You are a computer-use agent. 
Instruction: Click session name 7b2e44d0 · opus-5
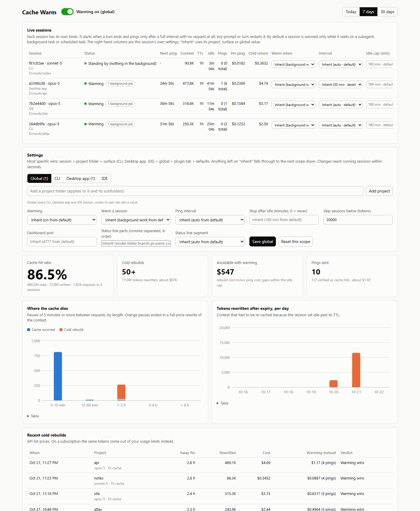point(45,104)
